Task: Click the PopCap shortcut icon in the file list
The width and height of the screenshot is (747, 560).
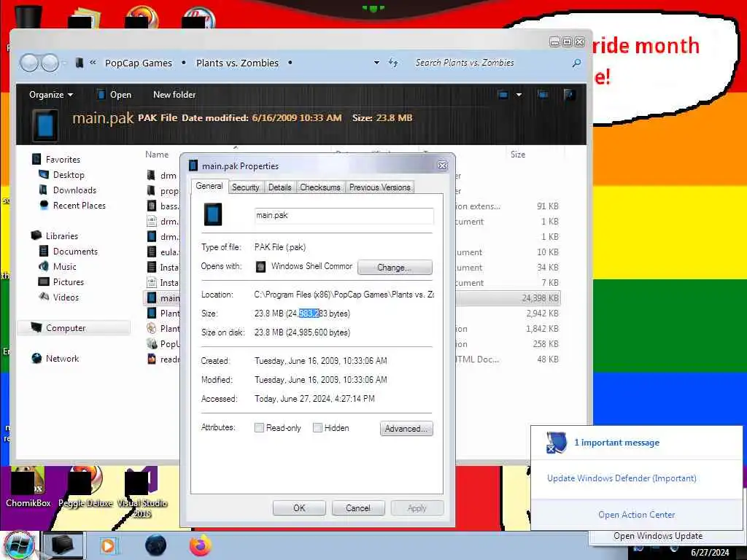Action: 152,343
